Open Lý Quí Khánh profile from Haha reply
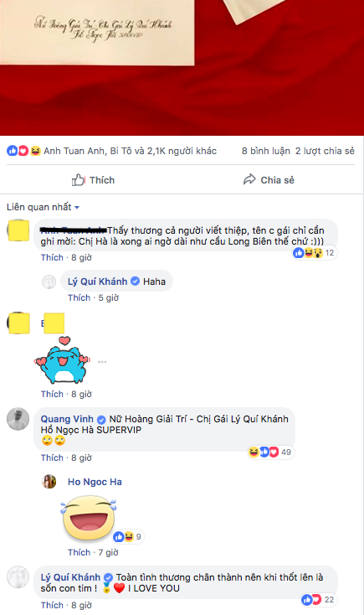 [x=98, y=282]
